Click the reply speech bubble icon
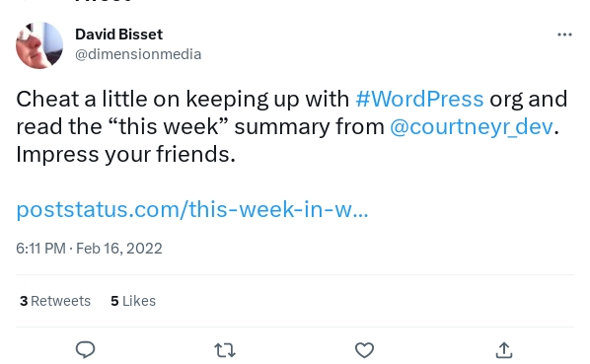Screen dimensions: 590x364 86,350
